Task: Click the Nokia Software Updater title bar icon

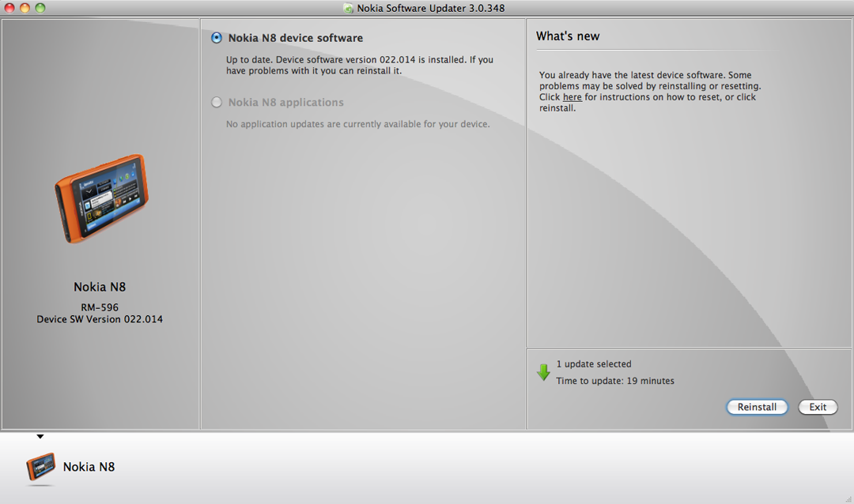Action: 348,9
